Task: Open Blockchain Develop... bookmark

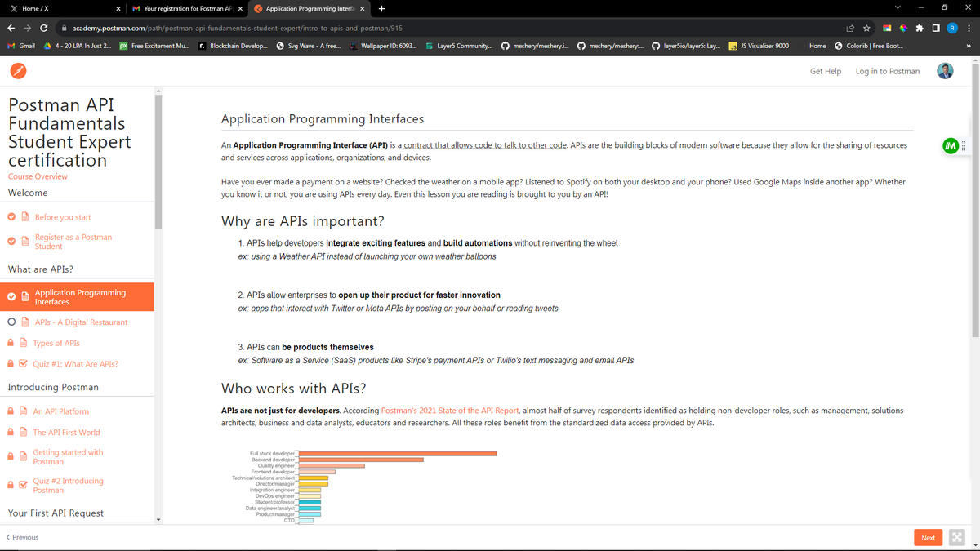Action: (234, 46)
